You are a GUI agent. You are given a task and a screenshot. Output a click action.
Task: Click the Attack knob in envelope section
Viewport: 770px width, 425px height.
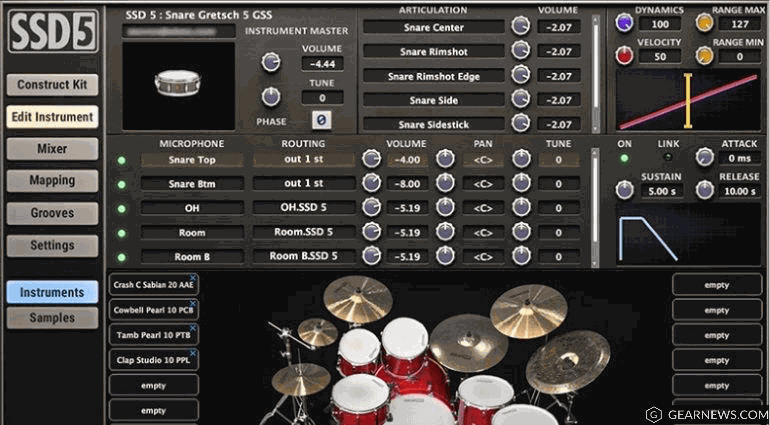[705, 157]
